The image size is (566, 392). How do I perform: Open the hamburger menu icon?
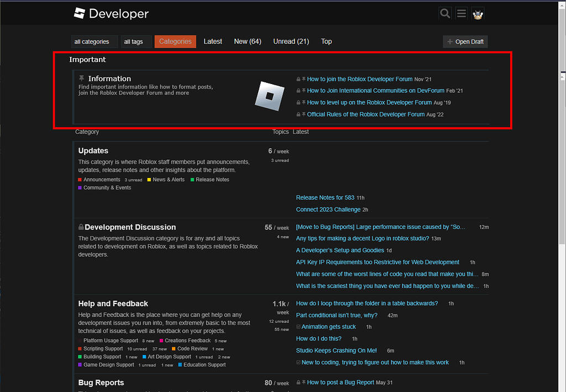[462, 14]
